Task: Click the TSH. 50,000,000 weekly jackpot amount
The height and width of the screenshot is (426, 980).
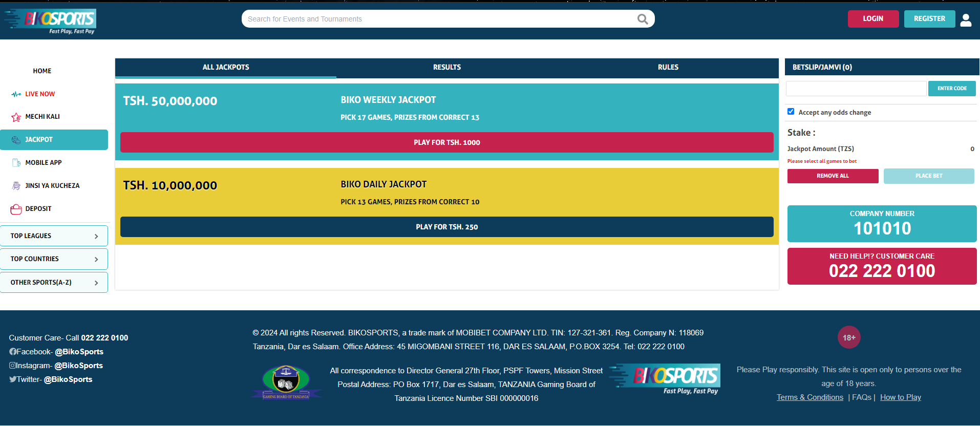Action: coord(170,101)
